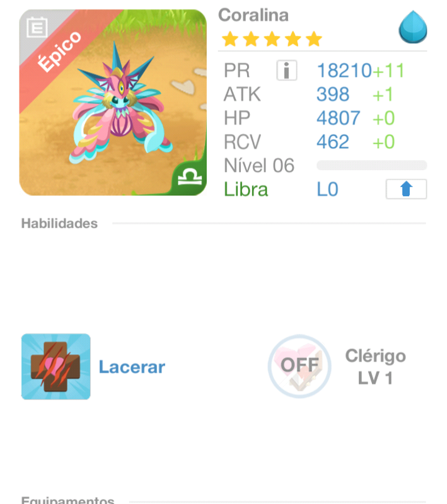Click the Lacerar skill name link

click(132, 367)
